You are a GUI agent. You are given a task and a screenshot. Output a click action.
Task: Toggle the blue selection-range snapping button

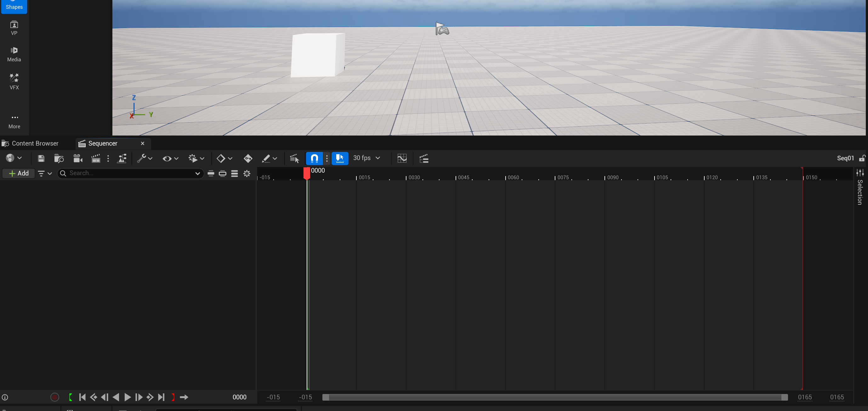340,158
